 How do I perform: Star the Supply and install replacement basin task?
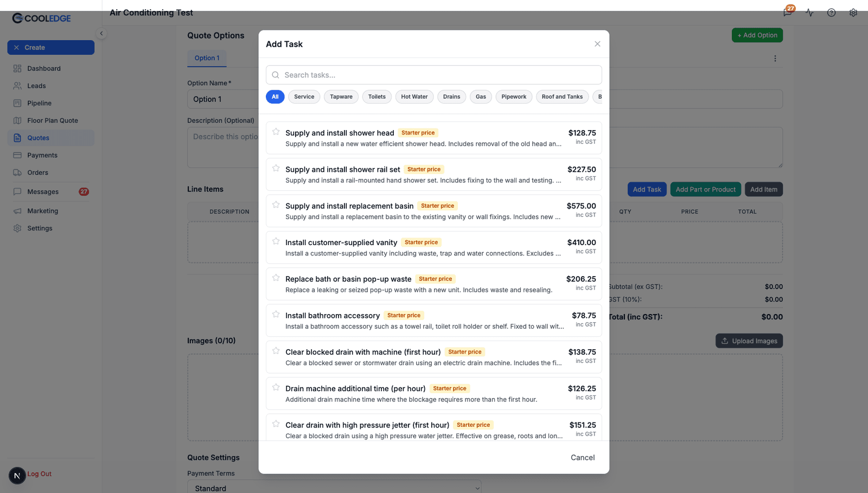pos(276,204)
